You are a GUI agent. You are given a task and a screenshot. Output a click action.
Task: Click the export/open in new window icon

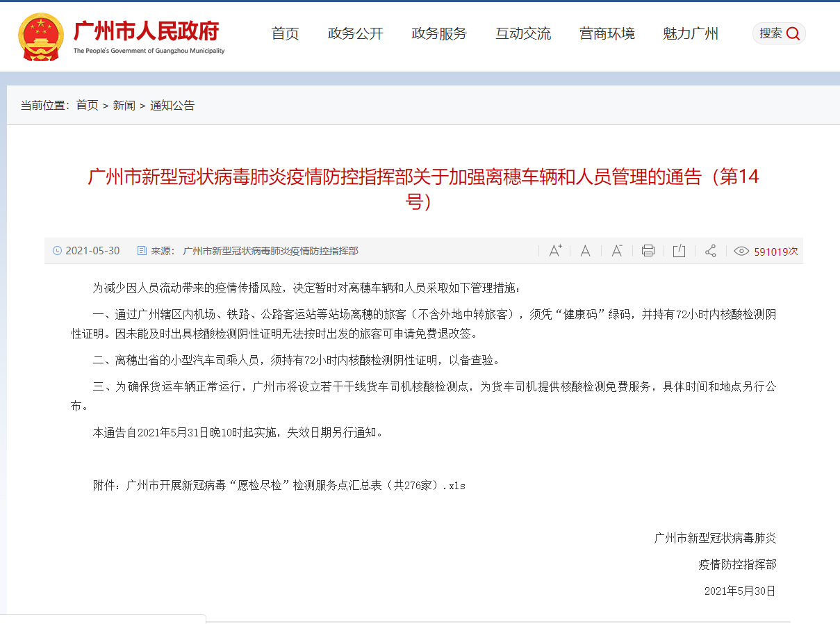click(x=679, y=251)
